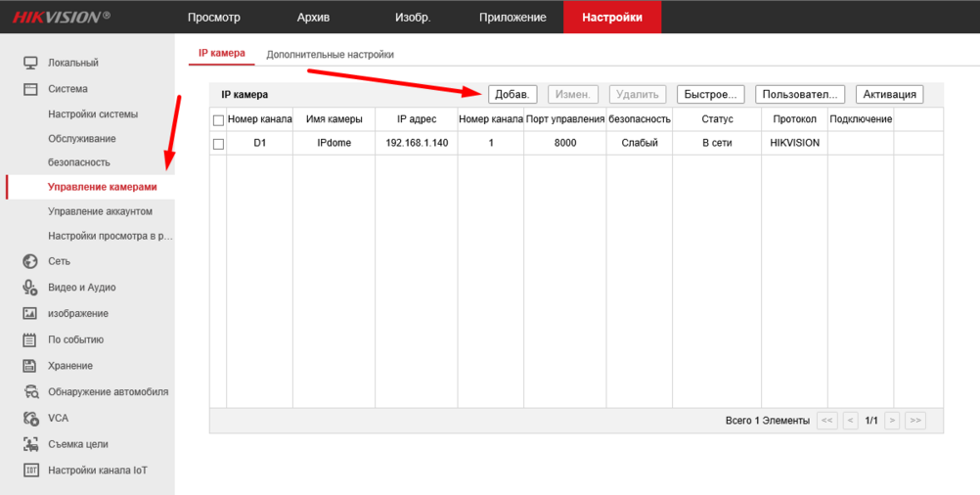
Task: Click the Network globe icon
Action: click(30, 261)
